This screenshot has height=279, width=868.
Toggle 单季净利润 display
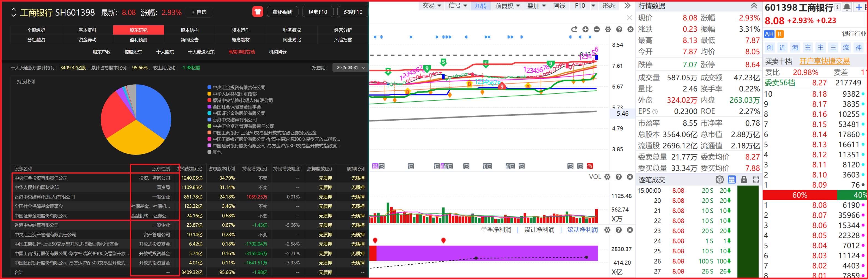click(x=496, y=230)
